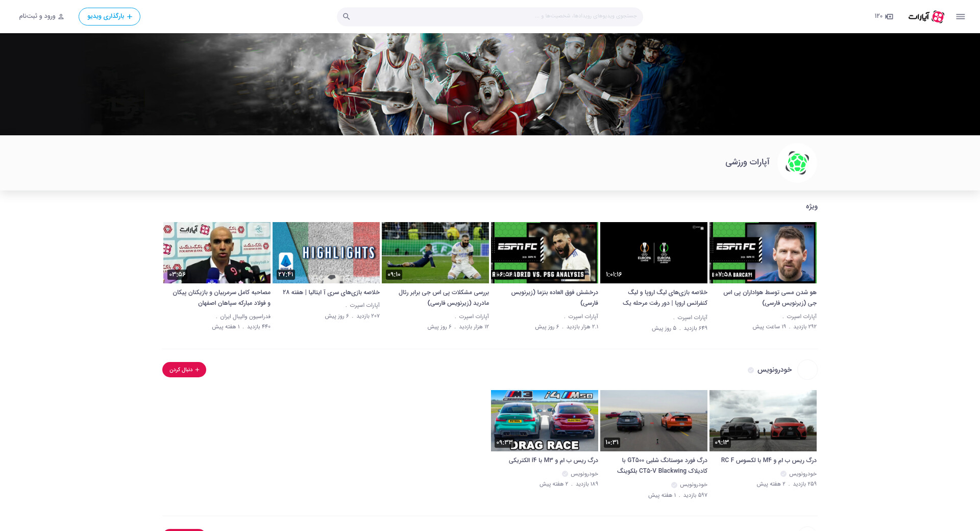Open title مصاحبه کامل سرمربیان و بازیکنان
Image resolution: width=980 pixels, height=531 pixels.
[222, 298]
